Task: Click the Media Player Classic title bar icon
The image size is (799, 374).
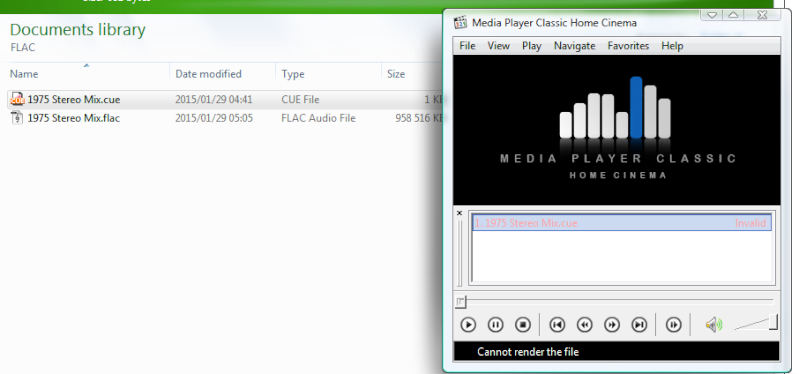Action: pyautogui.click(x=460, y=22)
